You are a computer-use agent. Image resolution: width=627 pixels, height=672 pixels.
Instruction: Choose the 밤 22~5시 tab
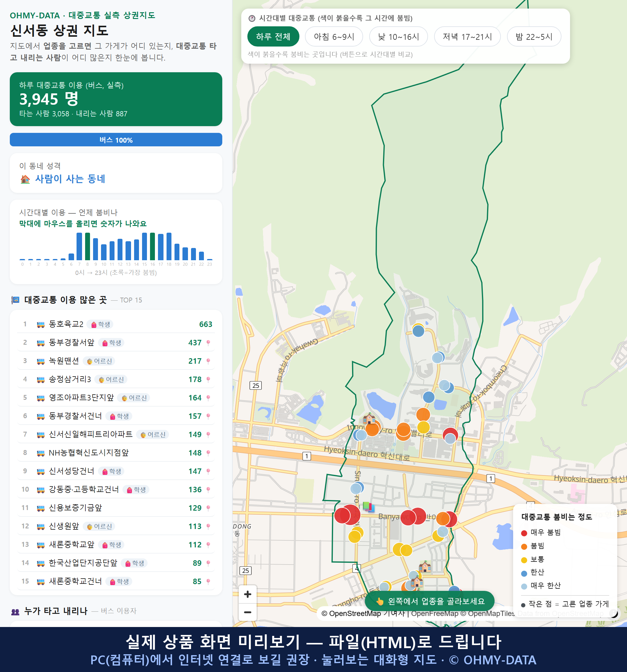pos(534,36)
